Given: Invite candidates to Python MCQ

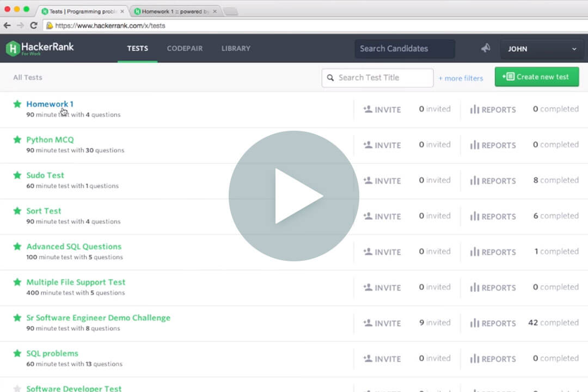Looking at the screenshot, I should [382, 145].
